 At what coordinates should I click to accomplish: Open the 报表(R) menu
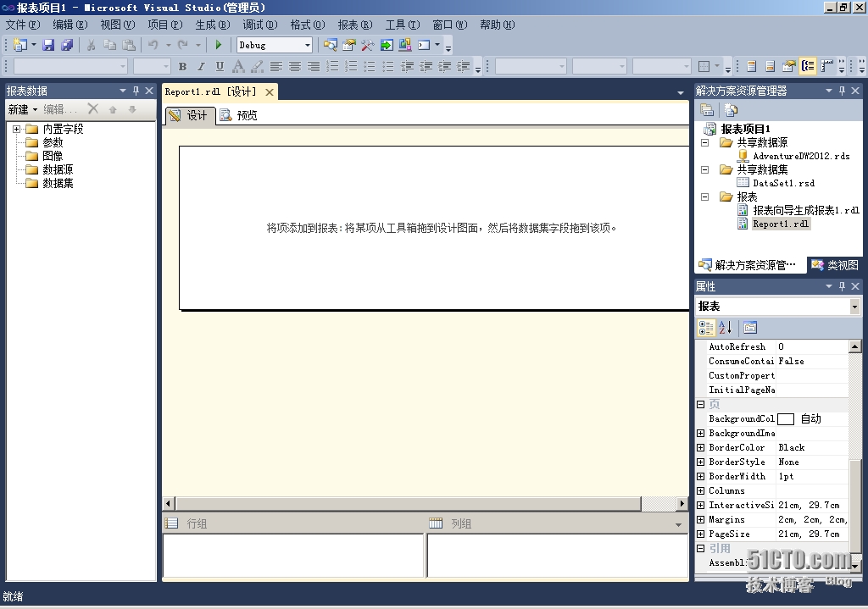355,25
